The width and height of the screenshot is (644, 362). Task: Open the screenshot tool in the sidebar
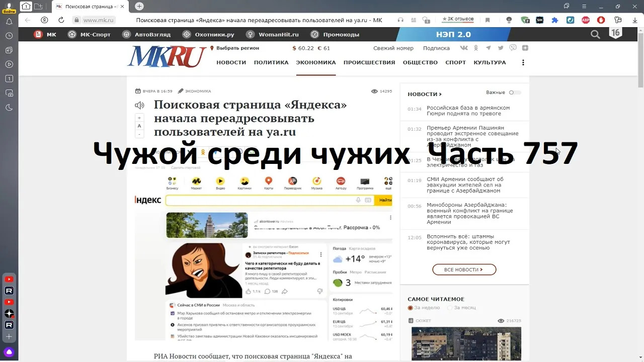(x=9, y=93)
